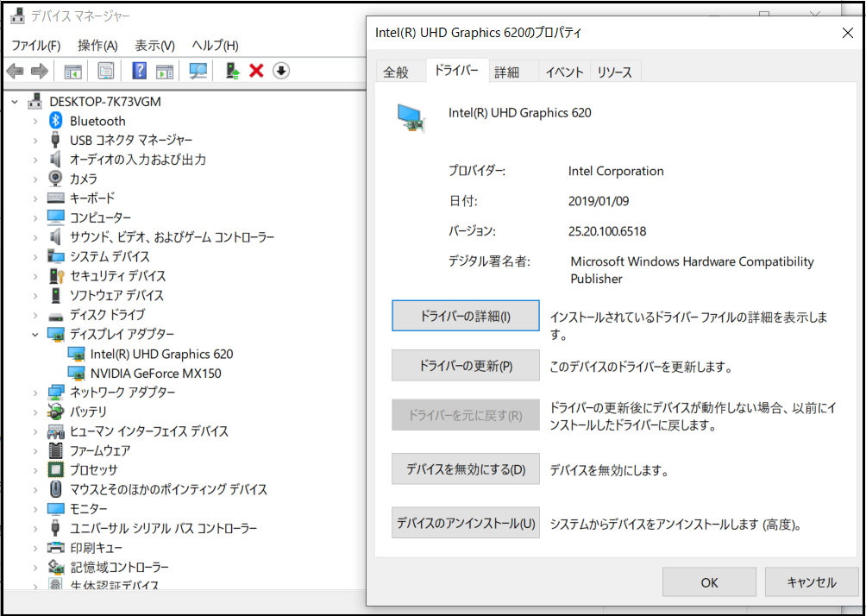Click OK in the properties dialog

[x=709, y=582]
